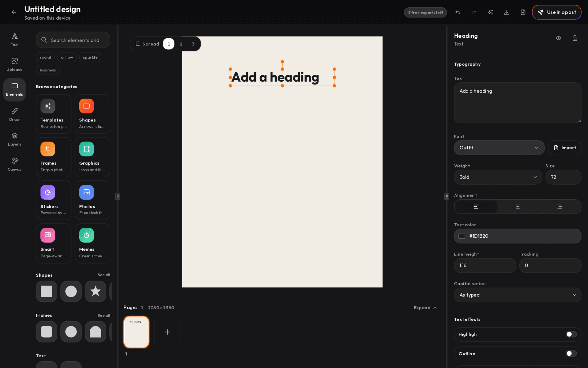Open the Uploads panel in the sidebar
Image resolution: width=588 pixels, height=368 pixels.
(x=14, y=65)
